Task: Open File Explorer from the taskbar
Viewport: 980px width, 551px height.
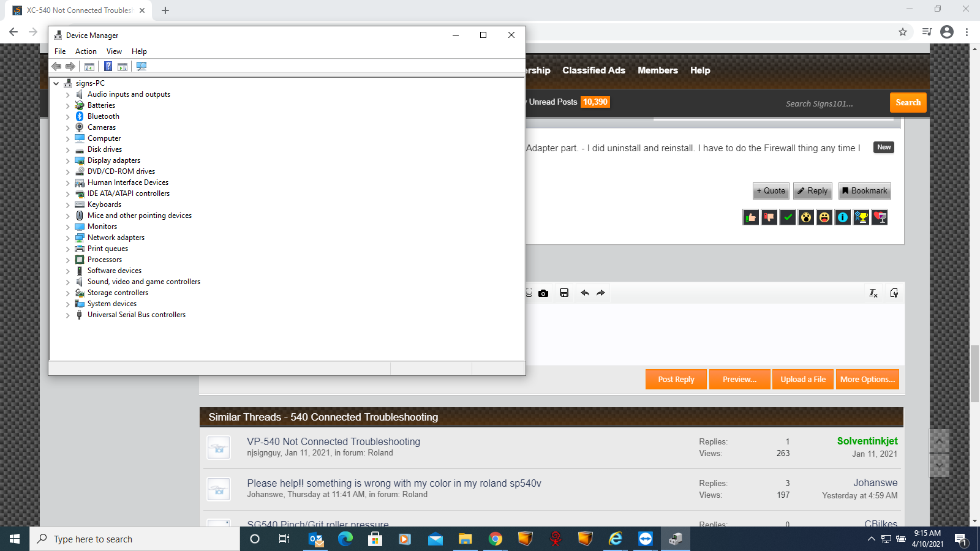Action: coord(466,539)
